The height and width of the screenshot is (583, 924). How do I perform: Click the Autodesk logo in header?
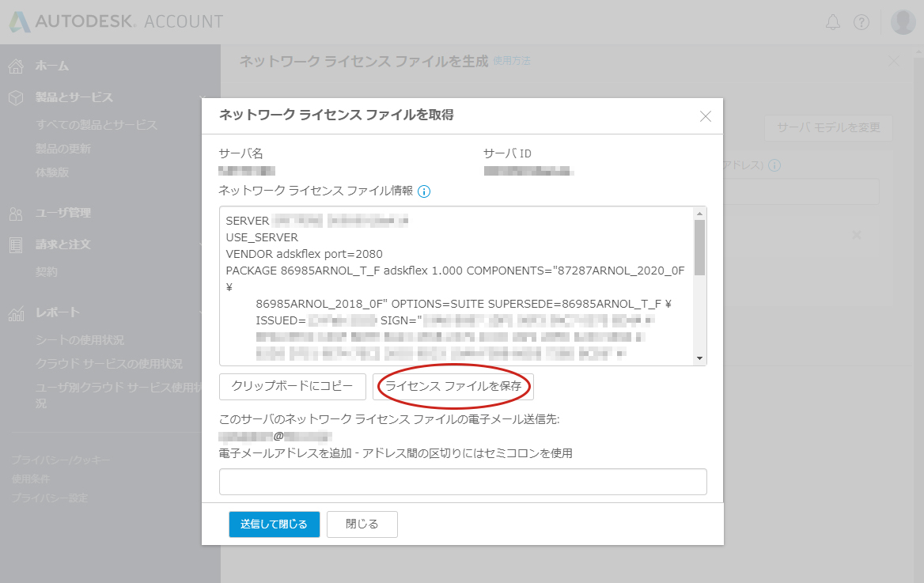tap(116, 22)
